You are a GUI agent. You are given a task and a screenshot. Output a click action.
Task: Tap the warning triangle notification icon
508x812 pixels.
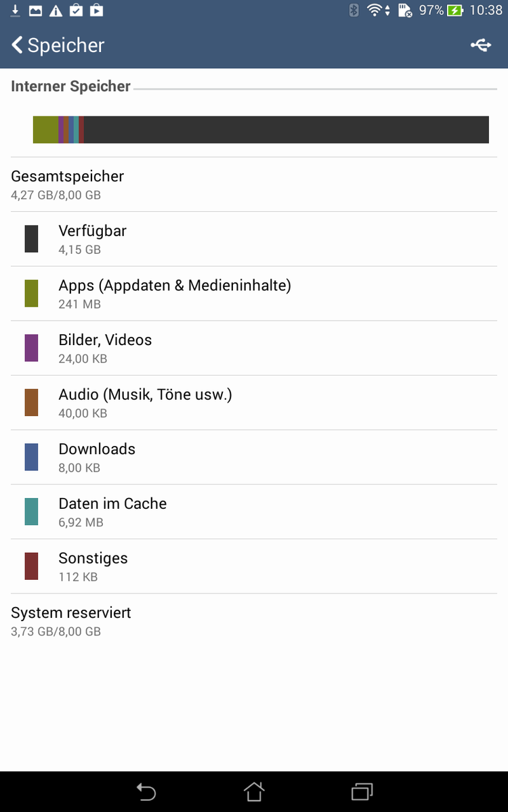click(x=56, y=10)
